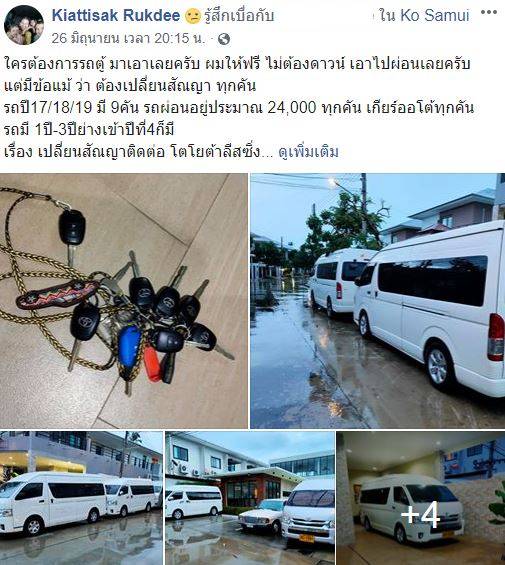
Task: Open Kiattisak Rukdee profile name link
Action: point(116,15)
